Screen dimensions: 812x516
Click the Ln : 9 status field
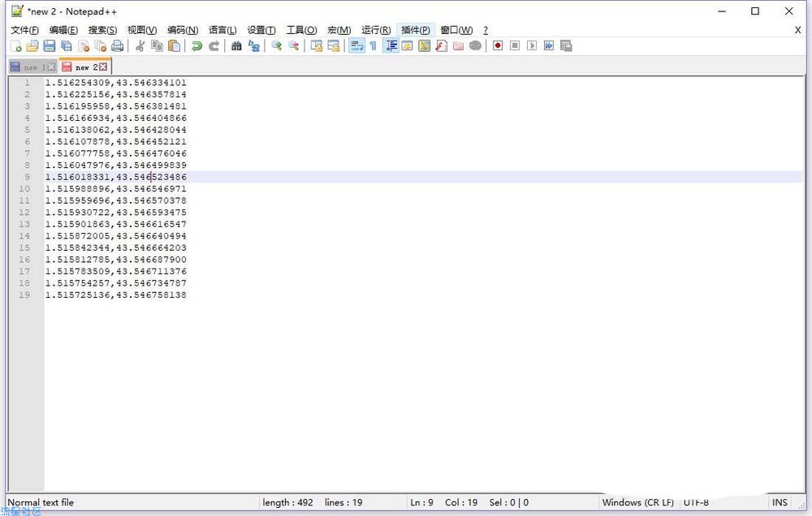pos(421,502)
